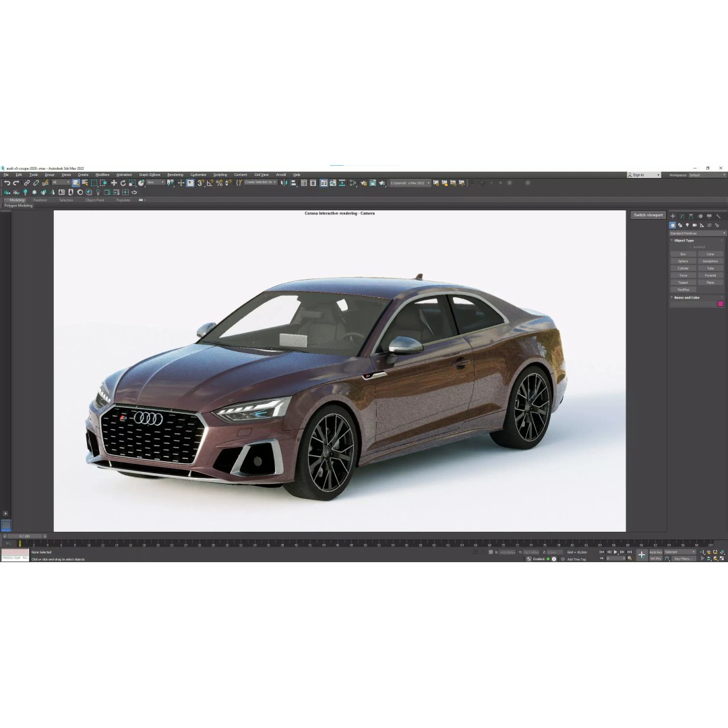Screen dimensions: 728x728
Task: Open the Scene Explorer icon
Action: [x=303, y=183]
